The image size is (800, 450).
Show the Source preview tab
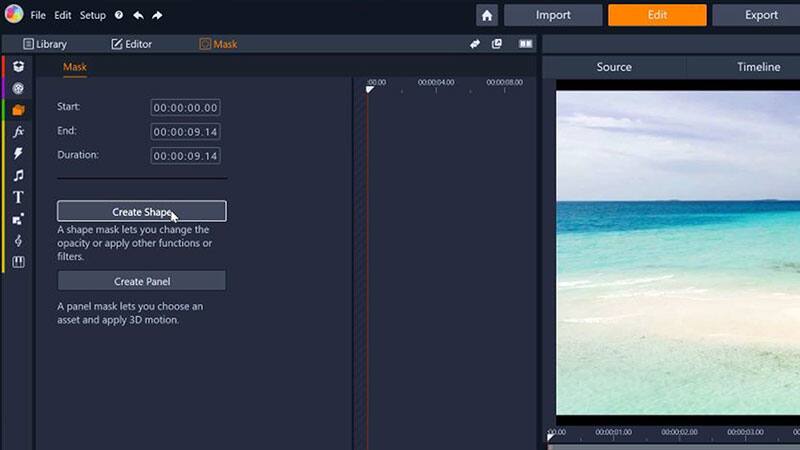click(x=613, y=67)
